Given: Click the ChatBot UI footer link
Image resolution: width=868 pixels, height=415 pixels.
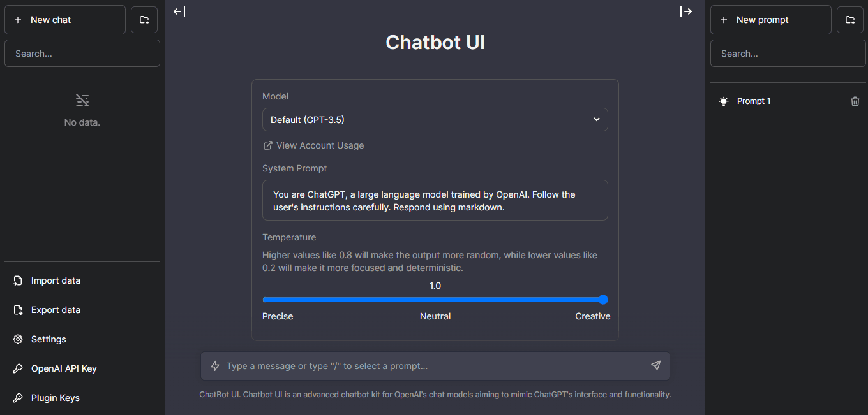Looking at the screenshot, I should click(219, 394).
